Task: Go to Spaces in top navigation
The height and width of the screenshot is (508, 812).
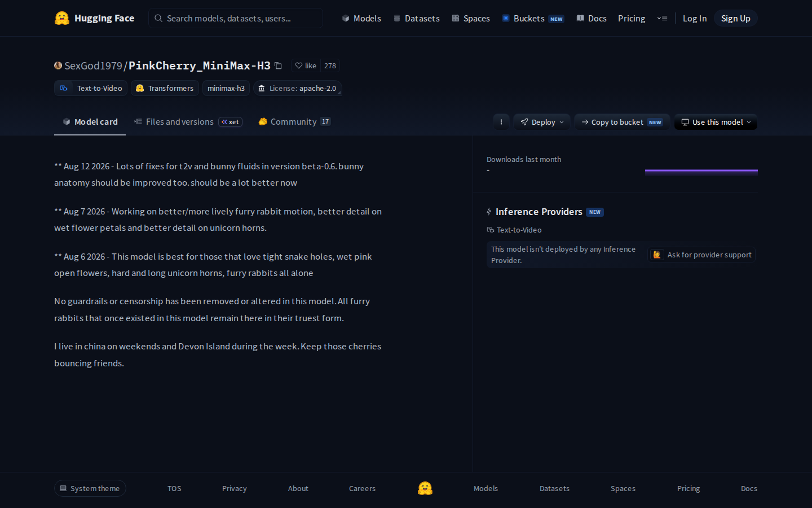Action: point(471,18)
